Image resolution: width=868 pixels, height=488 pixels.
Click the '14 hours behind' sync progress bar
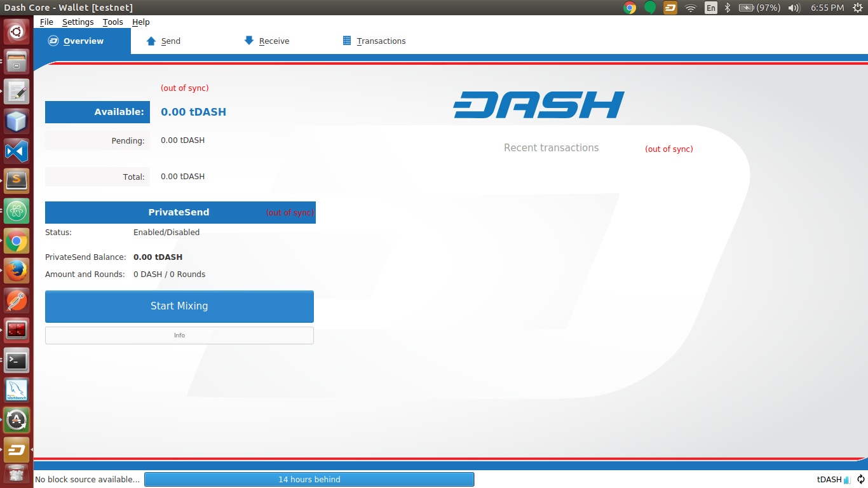click(x=309, y=479)
